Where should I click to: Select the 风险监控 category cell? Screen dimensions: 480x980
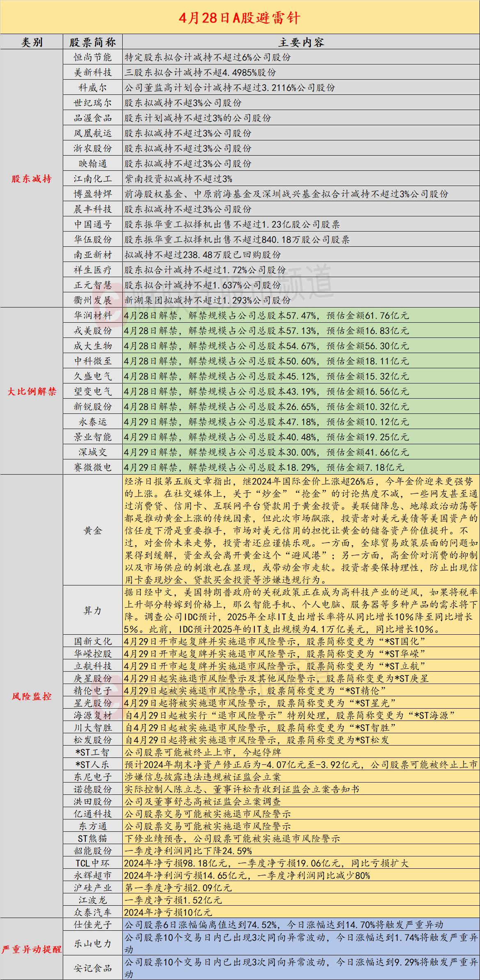point(32,696)
